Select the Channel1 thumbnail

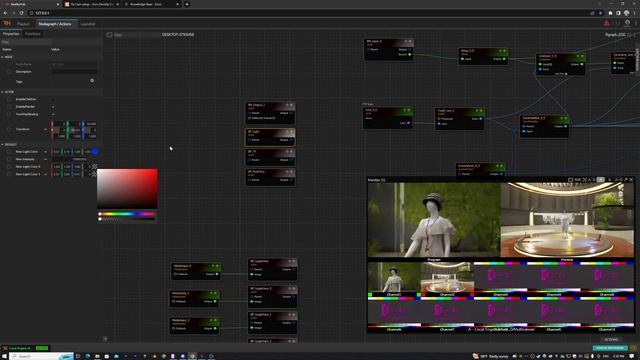coord(394,278)
